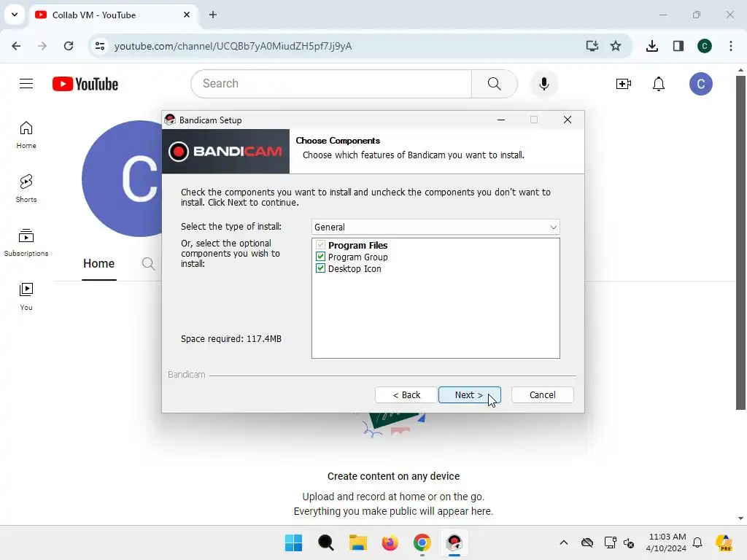Go to Home in YouTube sidebar
Image resolution: width=747 pixels, height=560 pixels.
(x=26, y=135)
